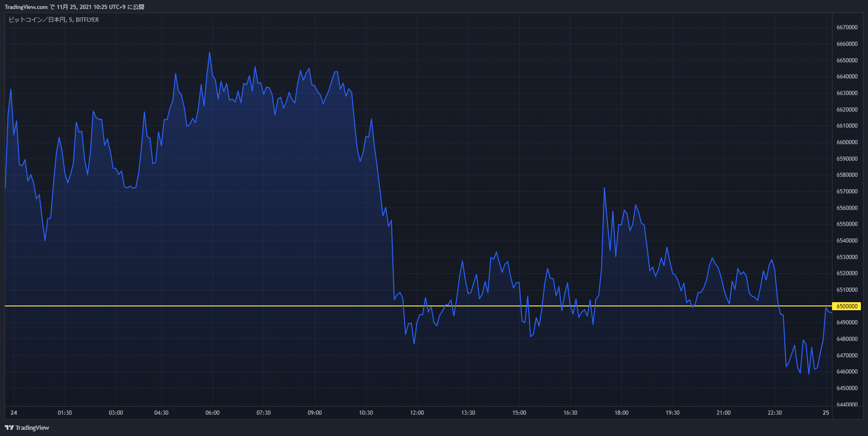Click the 10:30 time axis label
868x436 pixels.
(366, 413)
